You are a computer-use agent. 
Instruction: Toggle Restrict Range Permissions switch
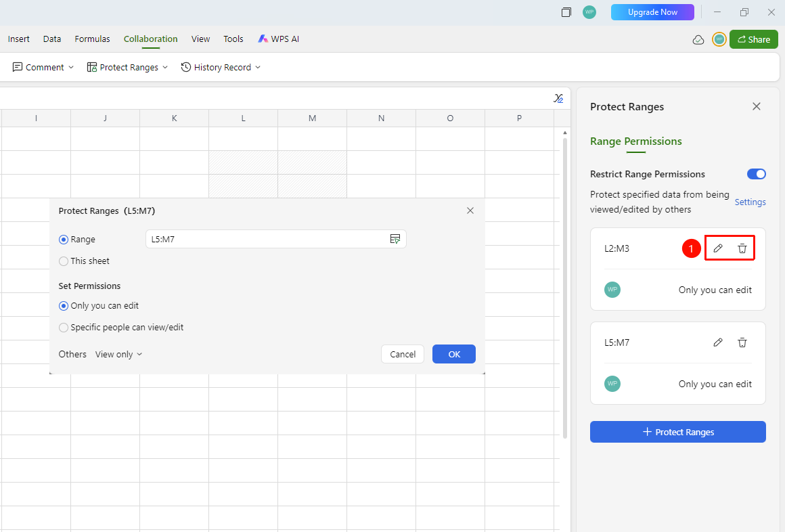pyautogui.click(x=757, y=174)
